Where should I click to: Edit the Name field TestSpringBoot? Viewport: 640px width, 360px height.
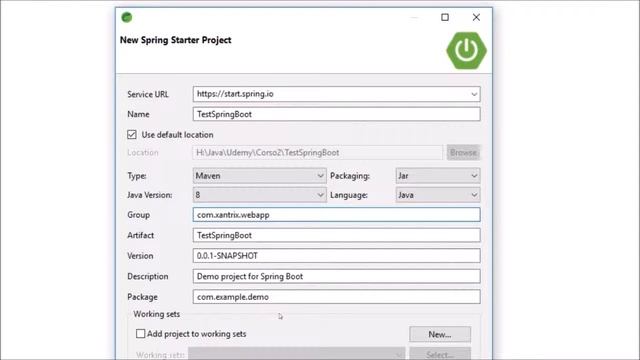tap(336, 114)
